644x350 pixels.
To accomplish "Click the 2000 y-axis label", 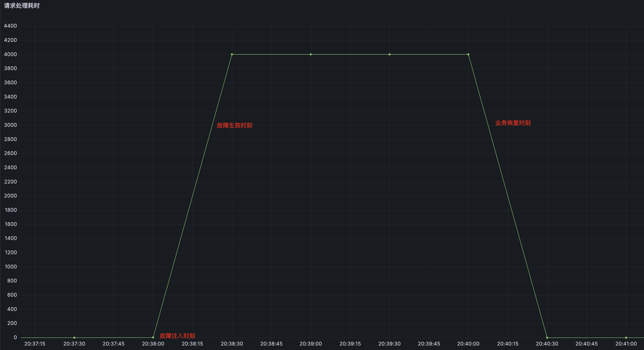I will tap(10, 196).
